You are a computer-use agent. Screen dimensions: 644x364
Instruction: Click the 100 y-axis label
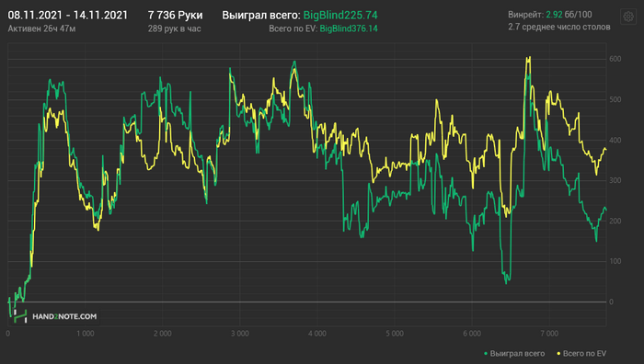[615, 261]
